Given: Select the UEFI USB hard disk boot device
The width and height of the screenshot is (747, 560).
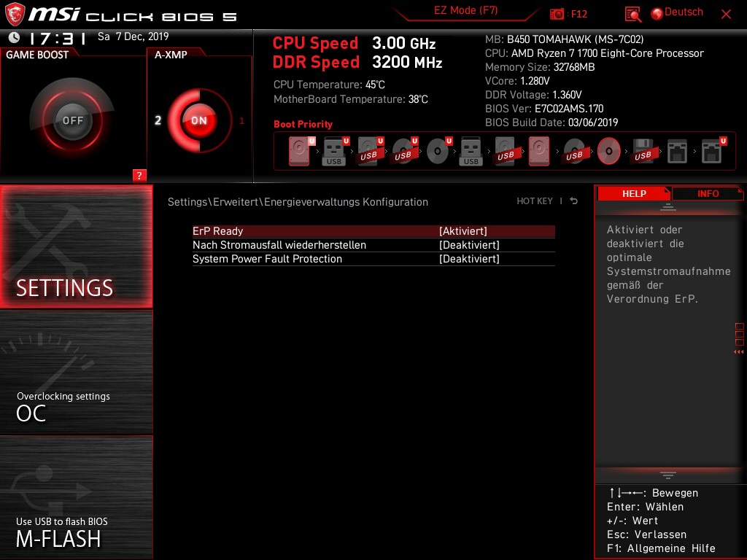Looking at the screenshot, I should 369,151.
